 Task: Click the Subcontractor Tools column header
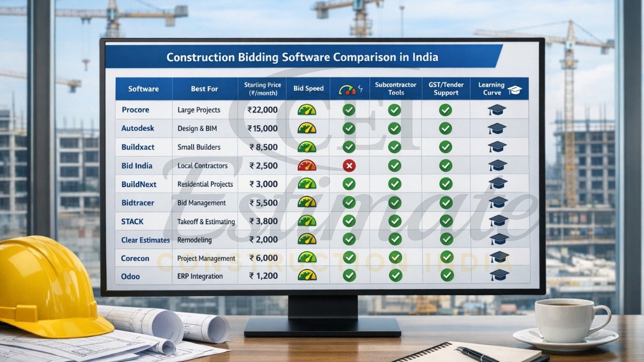click(x=395, y=88)
